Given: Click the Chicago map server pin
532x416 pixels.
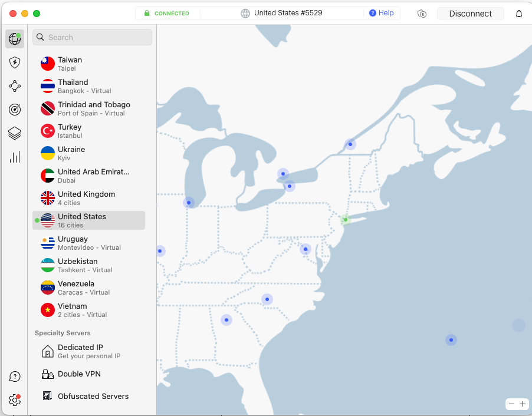Looking at the screenshot, I should tap(189, 203).
